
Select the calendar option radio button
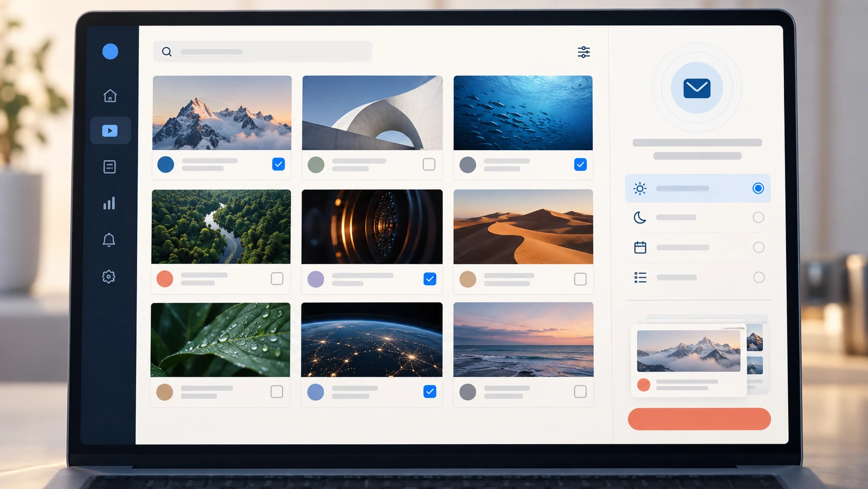coord(758,247)
